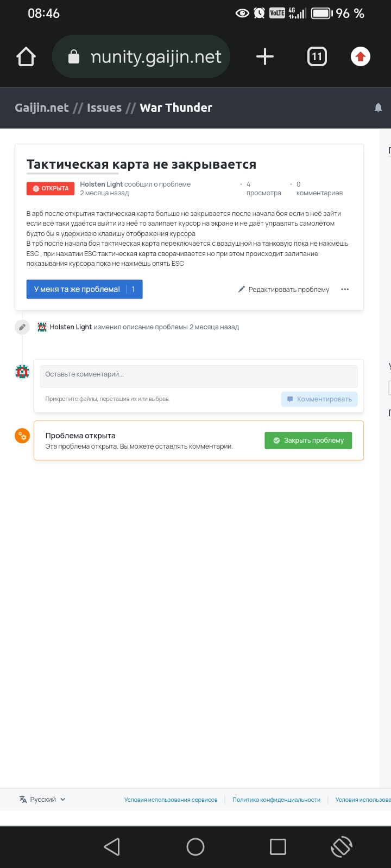This screenshot has width=391, height=868.
Task: Open a new tab with plus icon
Action: 265,56
